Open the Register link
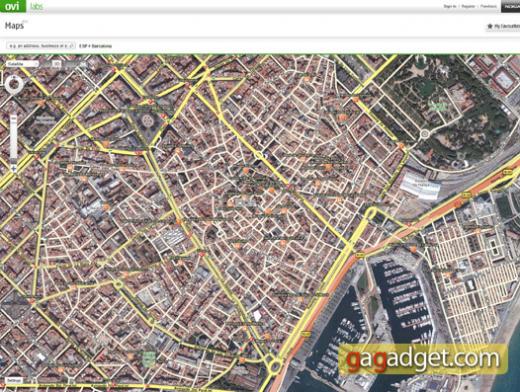The image size is (520, 392). [468, 6]
